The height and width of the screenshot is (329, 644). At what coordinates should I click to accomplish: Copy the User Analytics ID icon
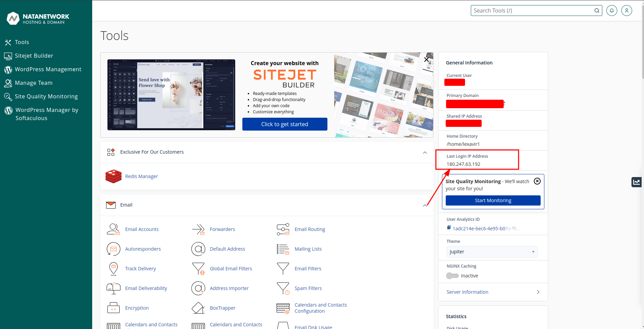(x=449, y=228)
